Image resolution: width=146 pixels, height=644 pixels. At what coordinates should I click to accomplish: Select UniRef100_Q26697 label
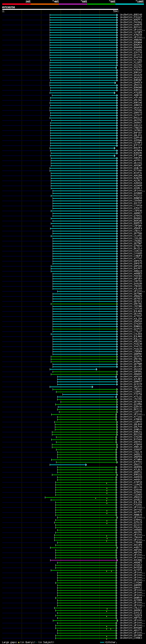pos(131,450)
